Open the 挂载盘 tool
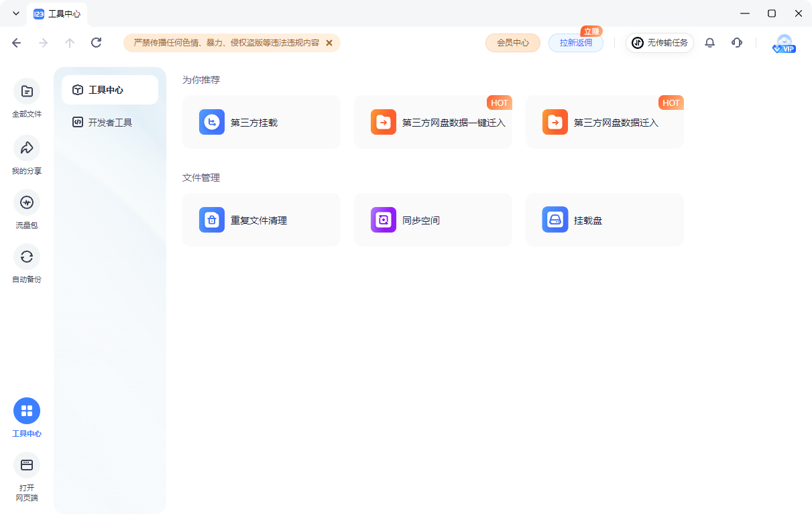 coord(604,219)
